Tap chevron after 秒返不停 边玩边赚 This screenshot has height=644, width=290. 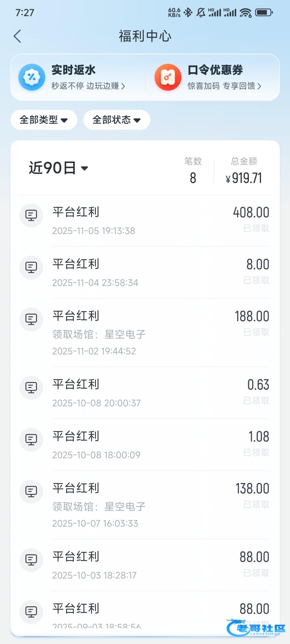pos(123,86)
